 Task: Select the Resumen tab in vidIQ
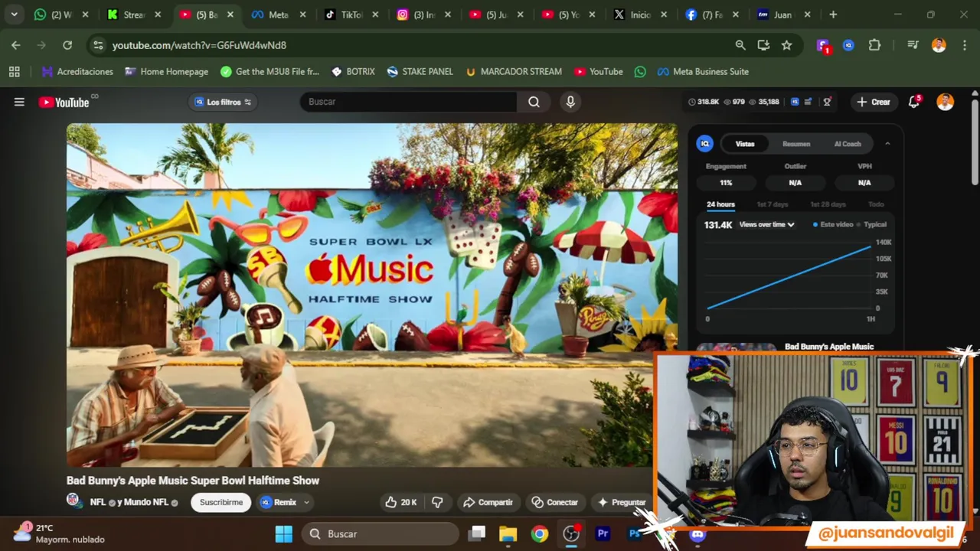tap(796, 144)
